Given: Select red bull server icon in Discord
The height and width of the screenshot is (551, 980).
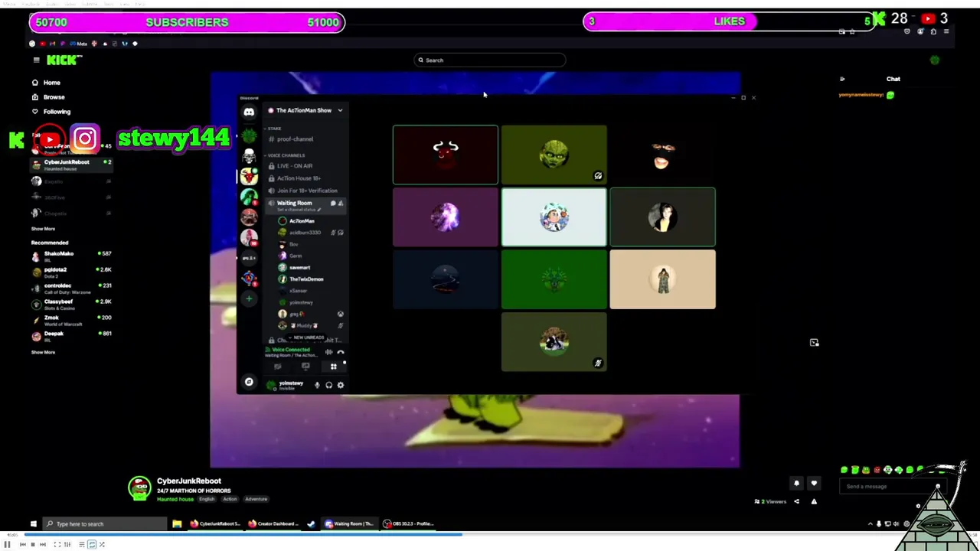Looking at the screenshot, I should coord(249,176).
